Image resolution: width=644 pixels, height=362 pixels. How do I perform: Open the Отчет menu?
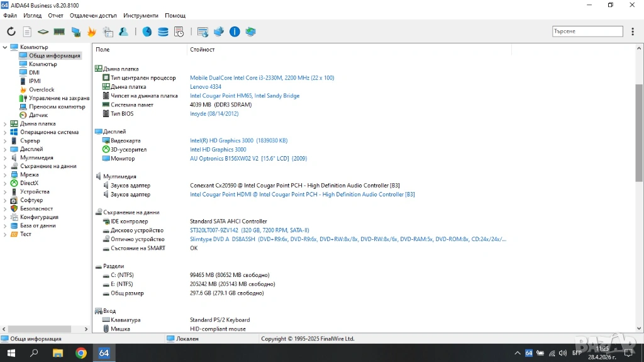tap(55, 15)
